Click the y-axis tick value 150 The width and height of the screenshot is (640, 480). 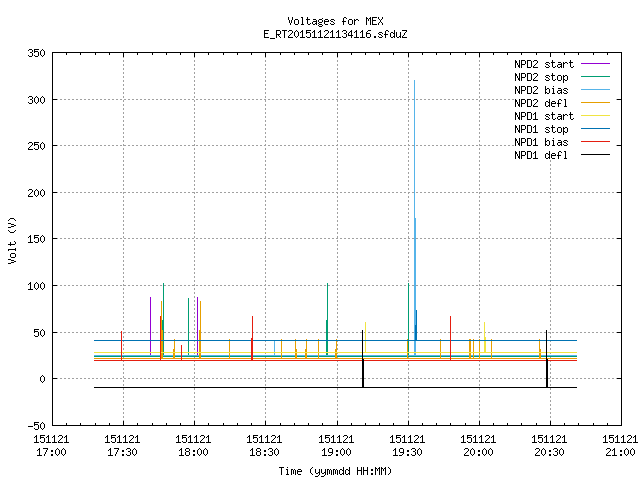click(36, 239)
